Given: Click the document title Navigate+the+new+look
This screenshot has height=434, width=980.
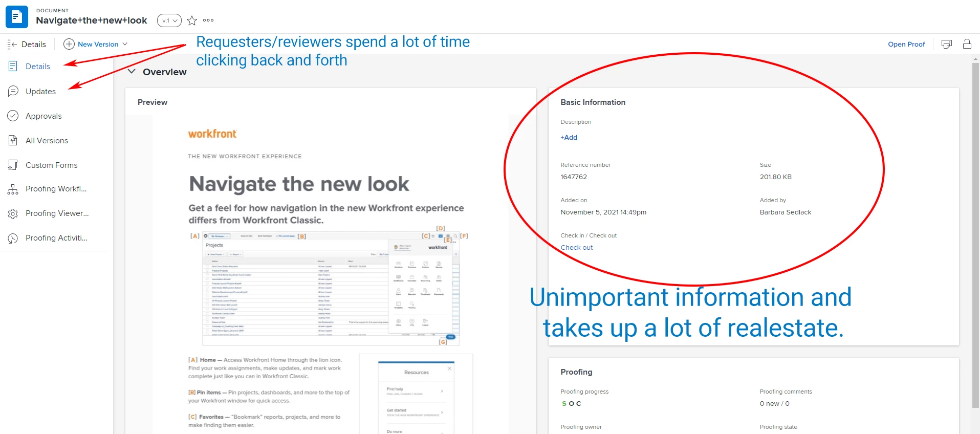Looking at the screenshot, I should tap(92, 20).
